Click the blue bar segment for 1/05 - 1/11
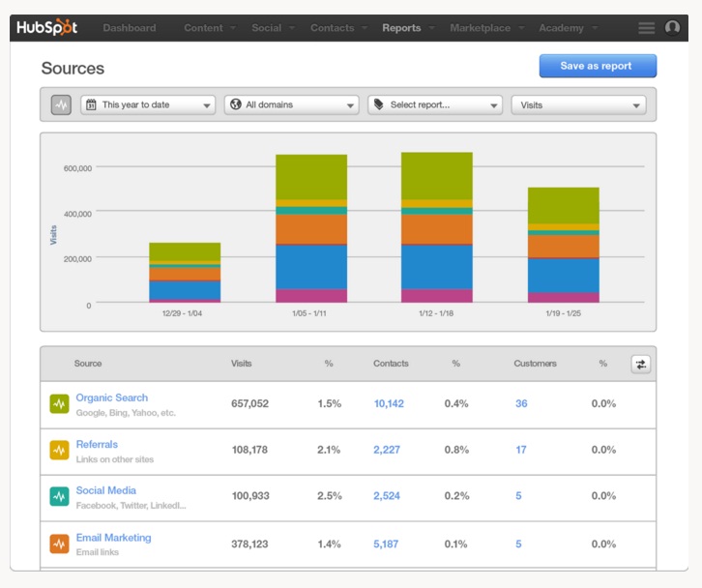Viewport: 702px width, 588px height. [311, 266]
